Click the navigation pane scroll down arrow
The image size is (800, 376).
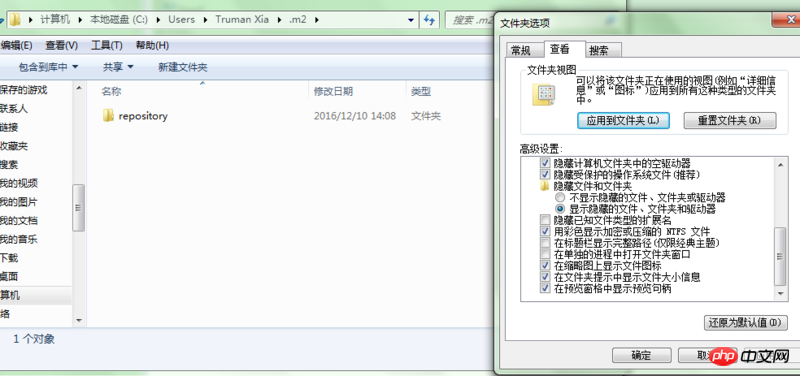point(79,320)
